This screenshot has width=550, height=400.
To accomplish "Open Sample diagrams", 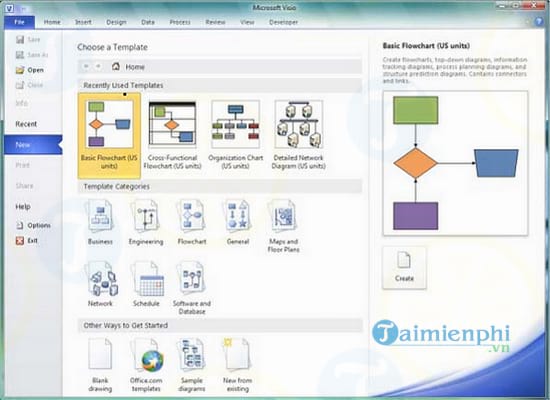I will 192,365.
